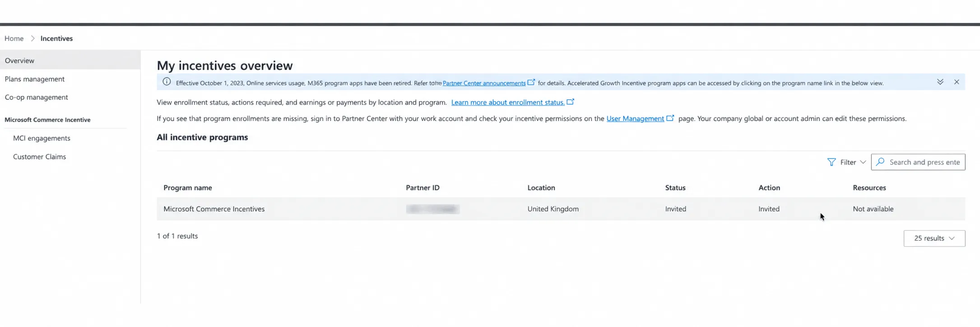Open the Filter dropdown chevron
980x327 pixels.
(x=863, y=162)
